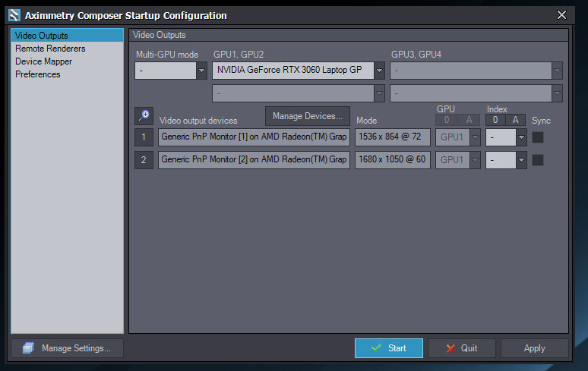Toggle Sync checkbox for monitor 1

[538, 137]
